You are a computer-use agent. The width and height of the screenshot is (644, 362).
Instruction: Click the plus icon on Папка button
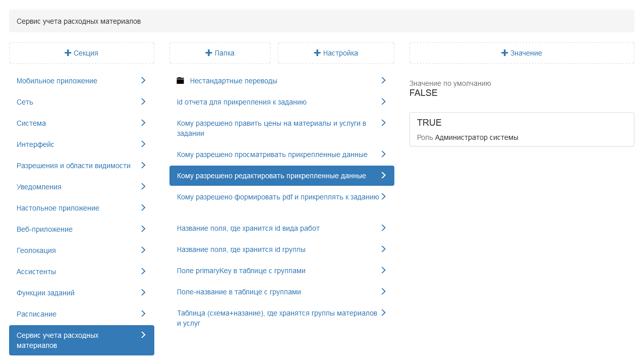(x=209, y=53)
